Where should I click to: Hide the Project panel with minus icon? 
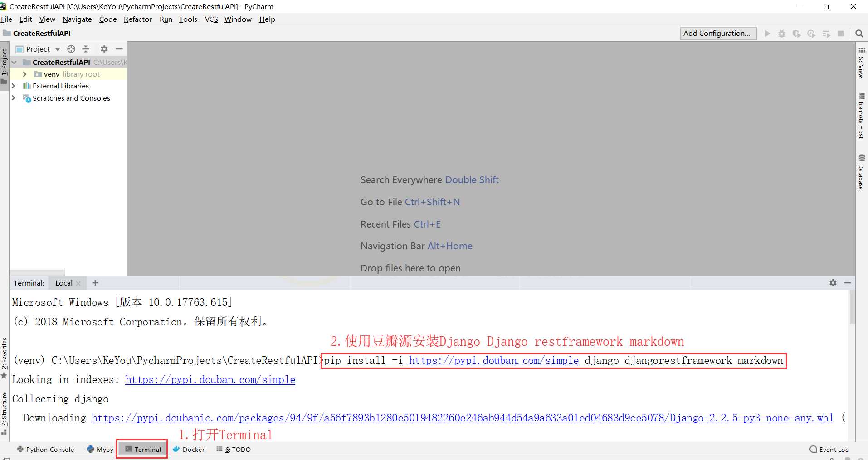pos(119,49)
